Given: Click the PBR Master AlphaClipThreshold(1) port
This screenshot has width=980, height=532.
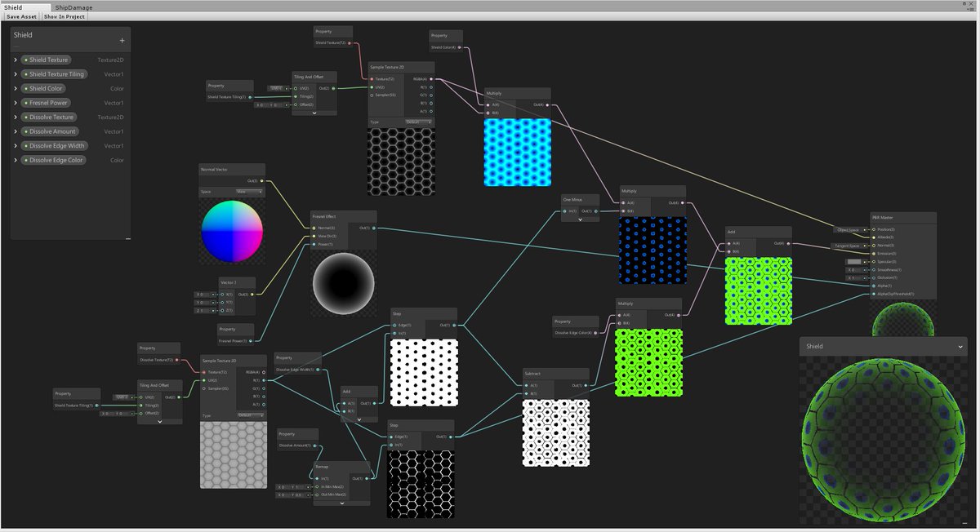Looking at the screenshot, I should click(874, 294).
